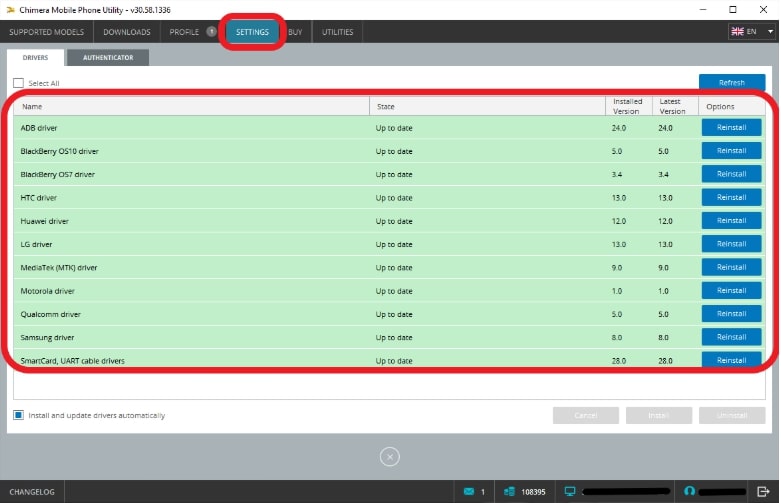The height and width of the screenshot is (503, 781).
Task: Click the user account headset icon
Action: [689, 492]
